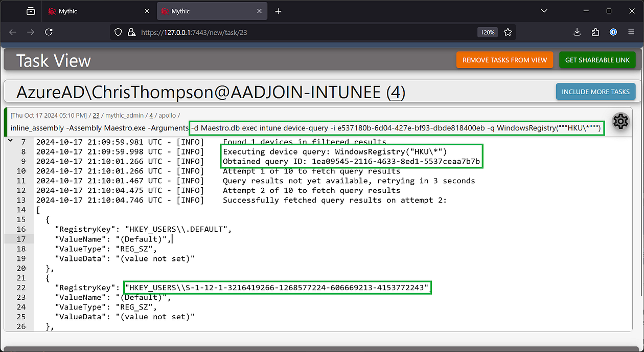644x352 pixels.
Task: Open the list all tabs dropdown
Action: tap(544, 11)
